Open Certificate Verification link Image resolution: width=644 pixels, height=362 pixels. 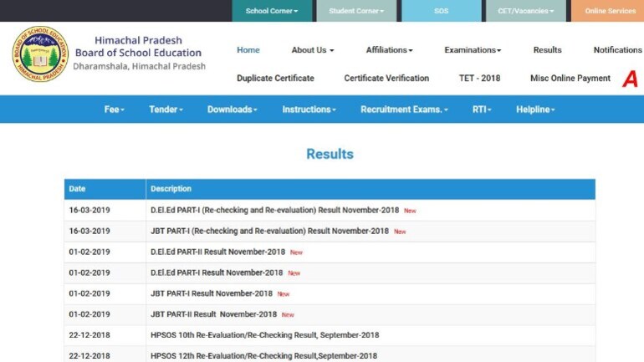click(386, 79)
